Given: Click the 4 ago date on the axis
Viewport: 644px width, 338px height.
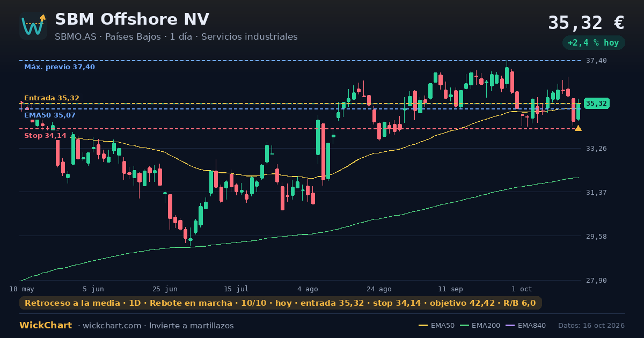Looking at the screenshot, I should 308,289.
